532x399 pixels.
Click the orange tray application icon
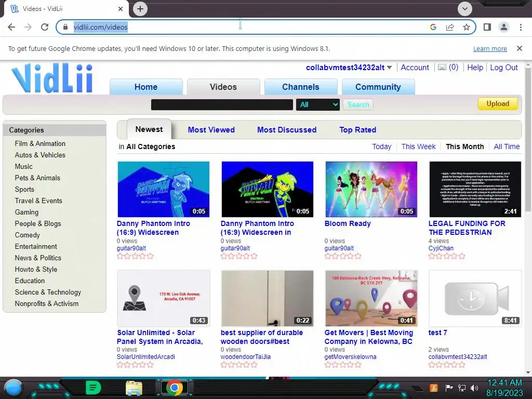434,388
